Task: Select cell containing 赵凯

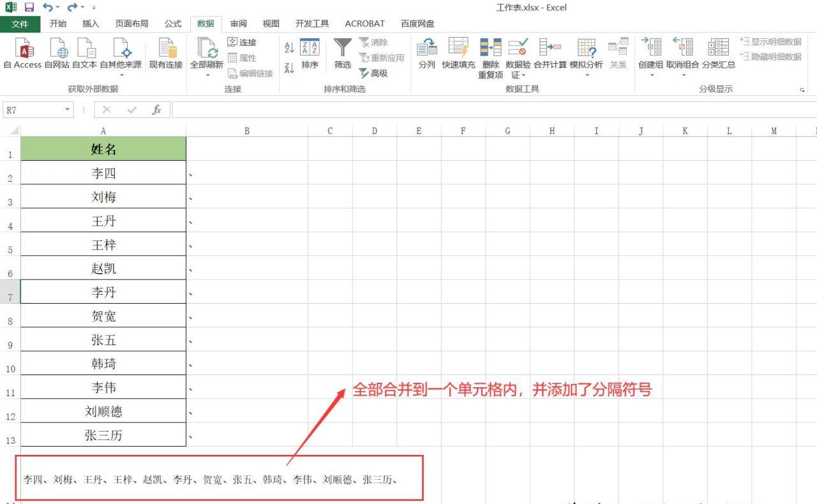Action: [x=103, y=268]
